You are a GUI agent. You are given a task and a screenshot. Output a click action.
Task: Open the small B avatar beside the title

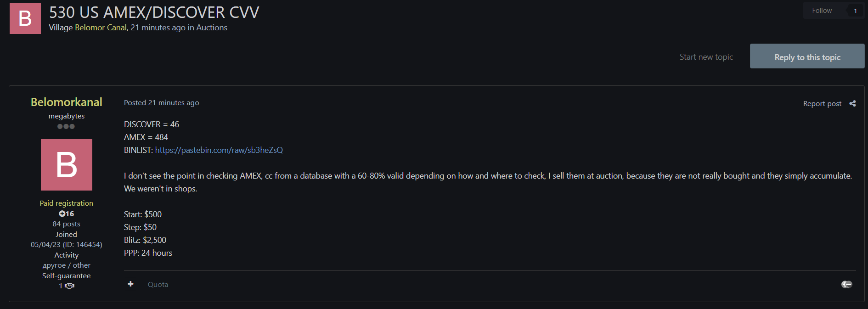[x=25, y=18]
